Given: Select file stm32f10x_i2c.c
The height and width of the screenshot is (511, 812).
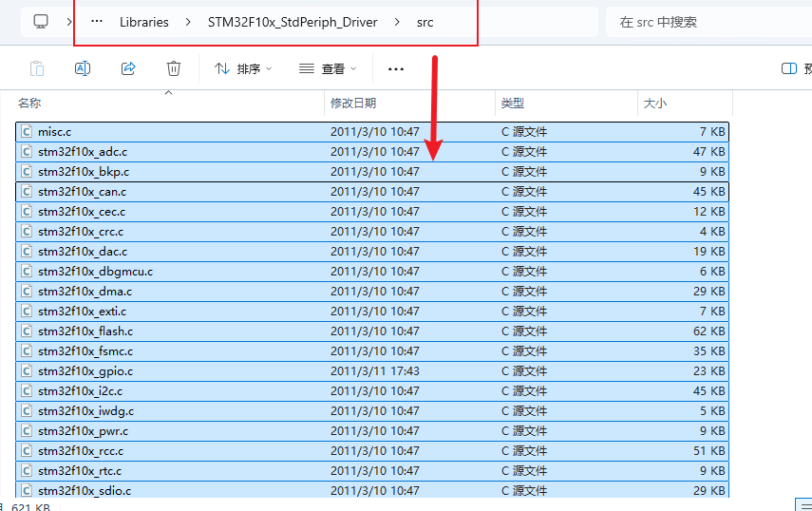Looking at the screenshot, I should (x=372, y=391).
